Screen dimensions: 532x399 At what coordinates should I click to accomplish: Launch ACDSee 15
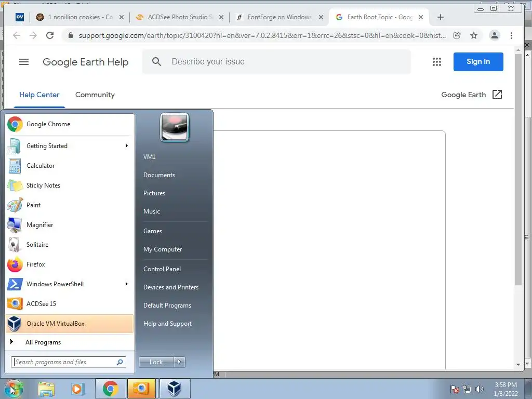70,303
